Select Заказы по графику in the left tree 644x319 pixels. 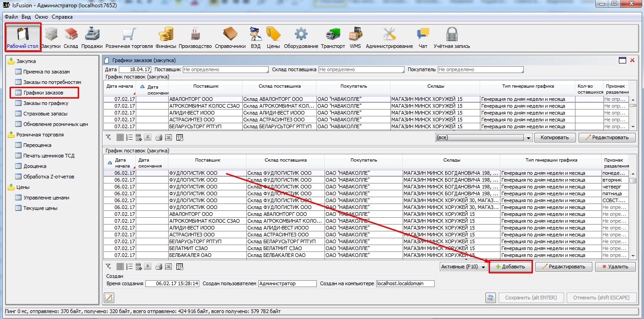point(46,103)
